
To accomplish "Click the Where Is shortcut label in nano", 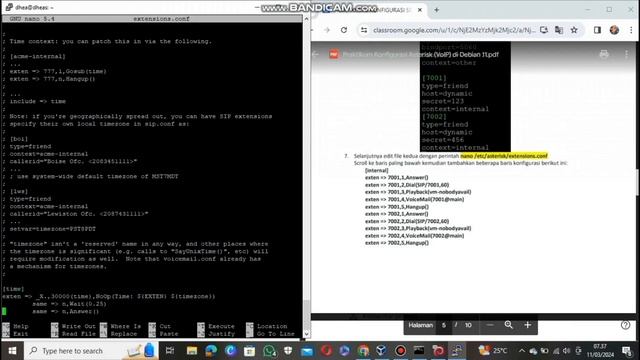I will point(125,326).
